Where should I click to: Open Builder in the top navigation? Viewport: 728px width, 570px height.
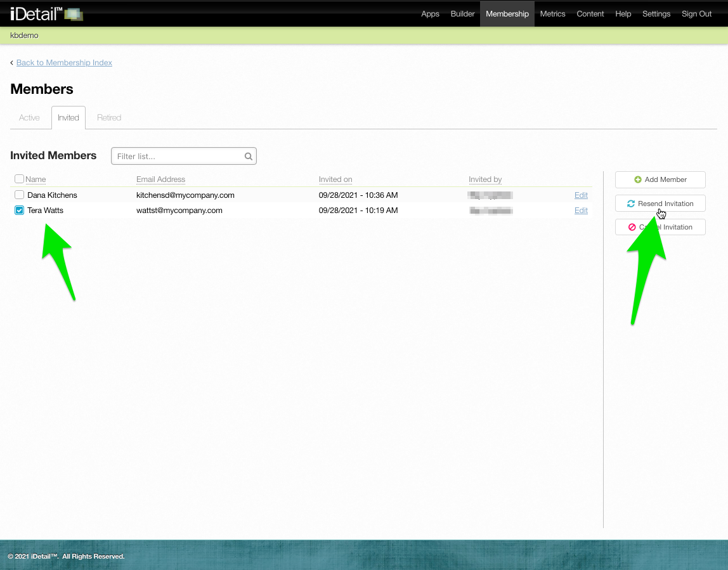[462, 14]
